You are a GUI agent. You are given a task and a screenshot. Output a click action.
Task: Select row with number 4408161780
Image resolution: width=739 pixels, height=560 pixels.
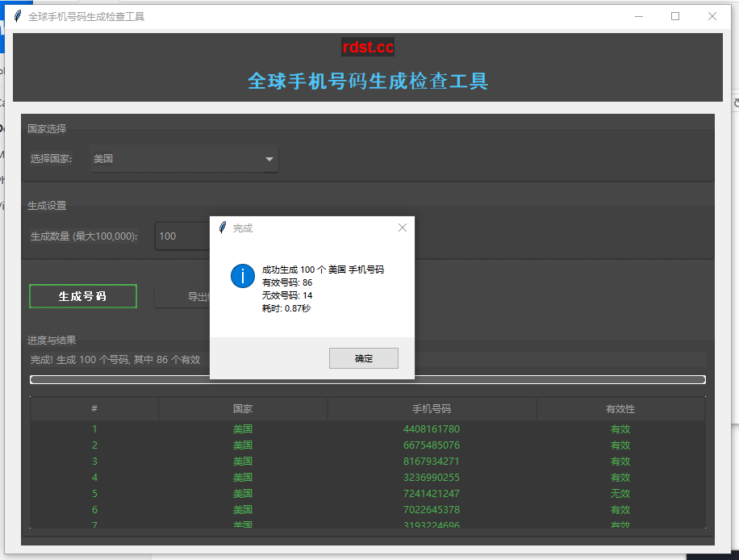pyautogui.click(x=432, y=429)
